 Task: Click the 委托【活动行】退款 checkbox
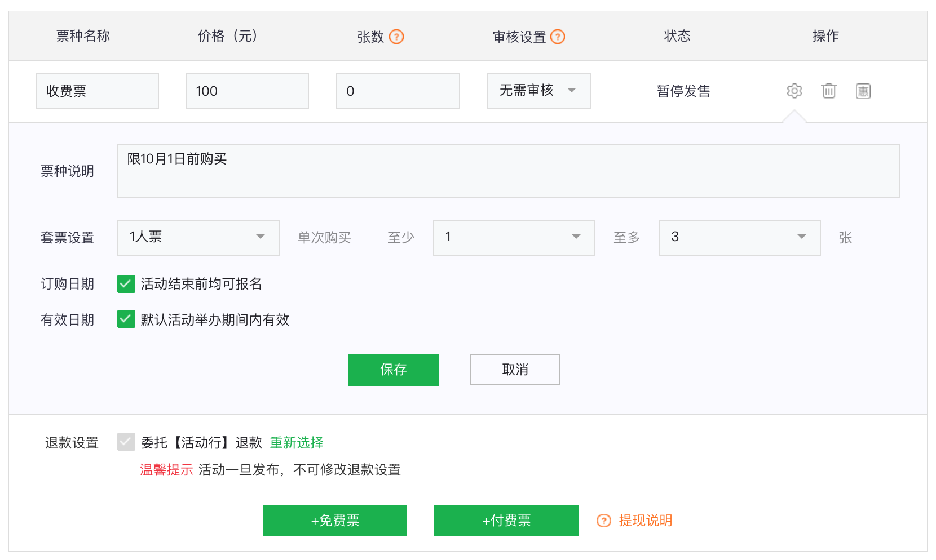click(126, 442)
